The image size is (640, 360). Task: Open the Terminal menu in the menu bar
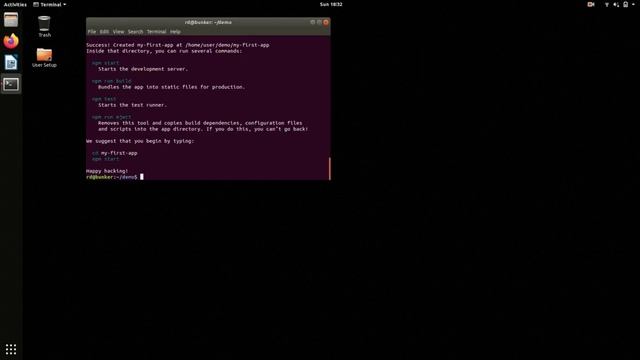coord(156,31)
